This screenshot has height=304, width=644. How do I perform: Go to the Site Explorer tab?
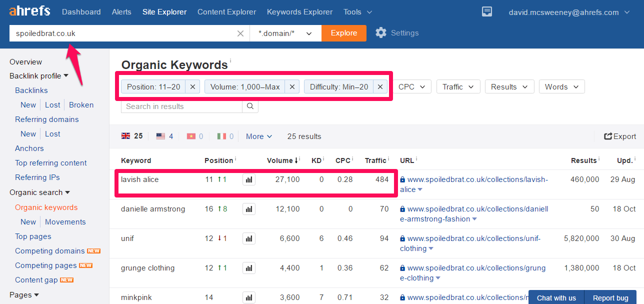point(164,12)
